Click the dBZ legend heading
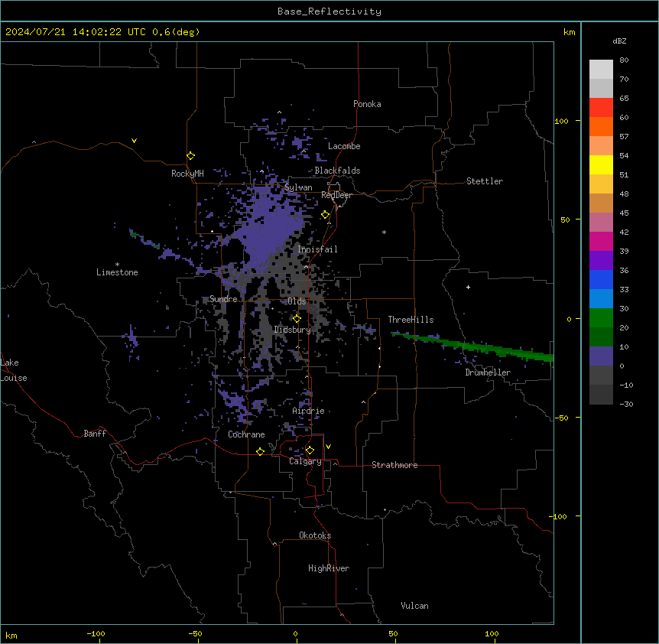The height and width of the screenshot is (644, 659). [619, 41]
